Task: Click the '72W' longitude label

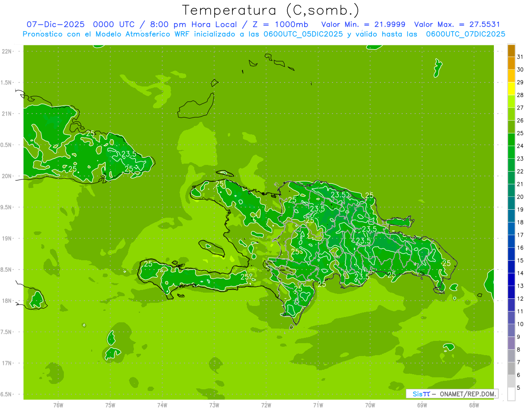Action: tap(266, 405)
